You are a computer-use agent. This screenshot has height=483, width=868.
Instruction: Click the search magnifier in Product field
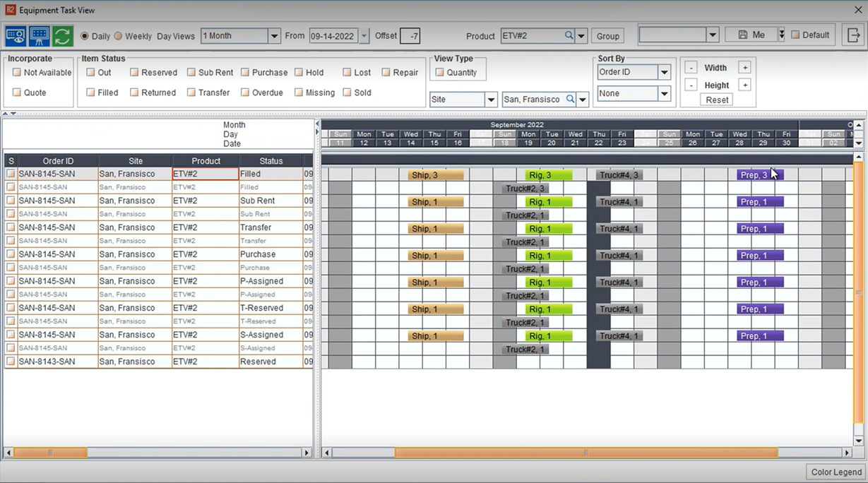coord(569,35)
